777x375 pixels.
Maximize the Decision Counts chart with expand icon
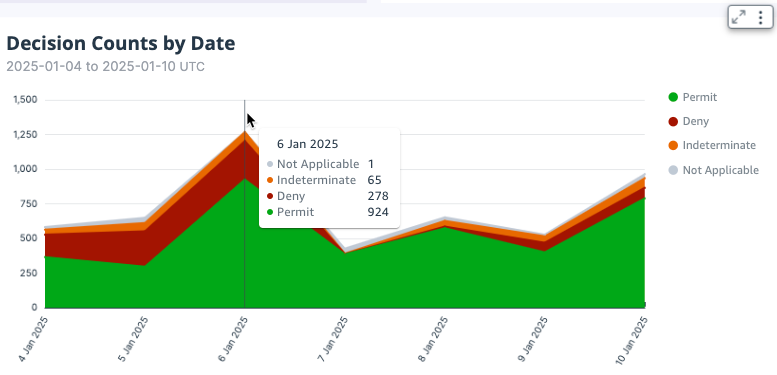coord(739,18)
